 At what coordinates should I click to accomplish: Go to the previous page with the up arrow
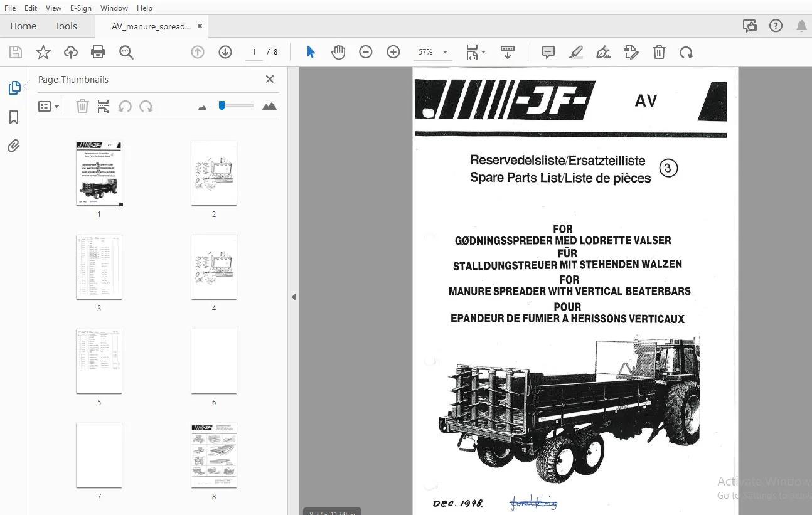(198, 52)
